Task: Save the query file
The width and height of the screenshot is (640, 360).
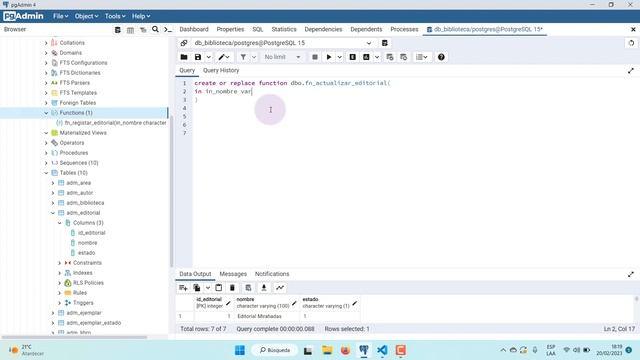Action: 198,57
